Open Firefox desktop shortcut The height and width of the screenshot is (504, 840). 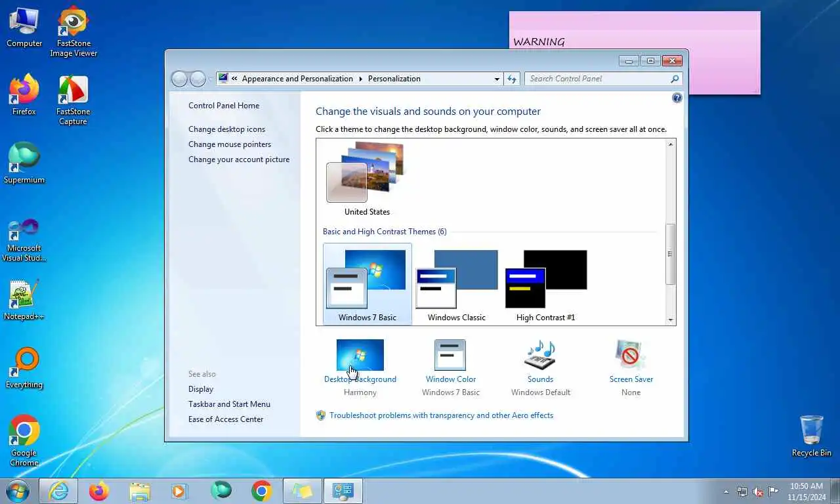(x=24, y=95)
